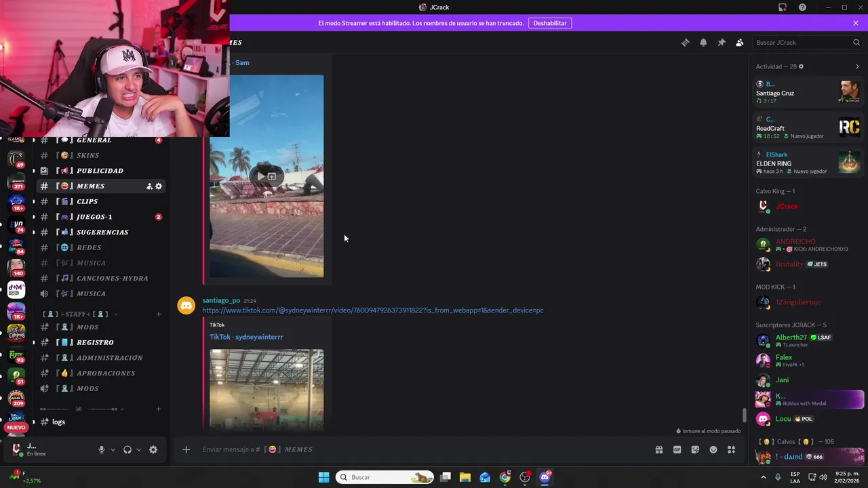Click the chat vertical scrollbar thumb
The width and height of the screenshot is (868, 488).
pos(744,415)
